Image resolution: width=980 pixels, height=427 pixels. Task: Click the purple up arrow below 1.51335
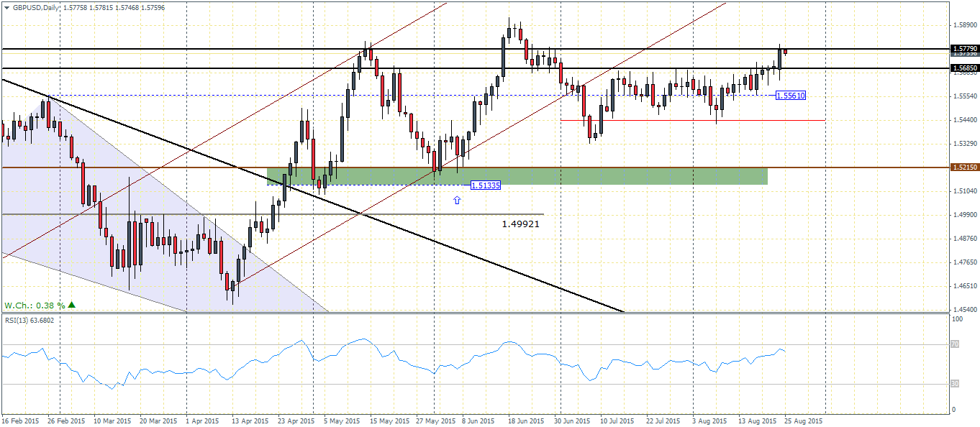coord(458,200)
